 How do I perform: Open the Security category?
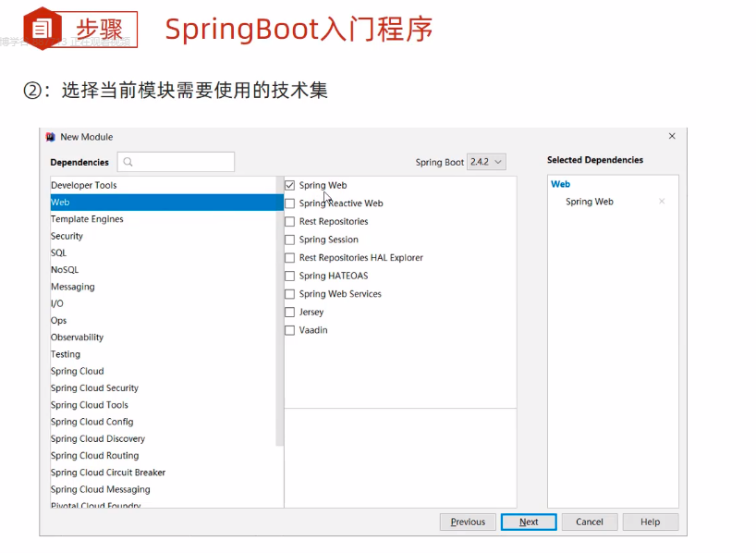pyautogui.click(x=164, y=236)
